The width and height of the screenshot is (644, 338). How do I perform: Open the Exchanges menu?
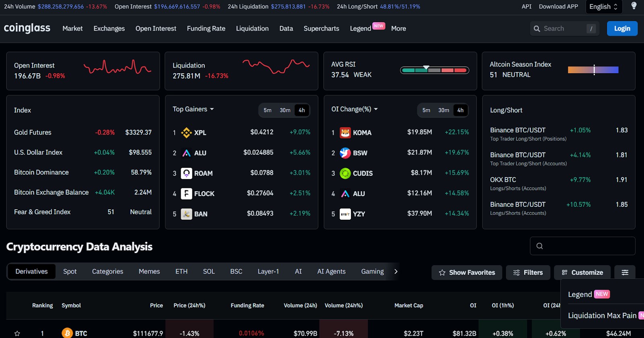pyautogui.click(x=109, y=29)
